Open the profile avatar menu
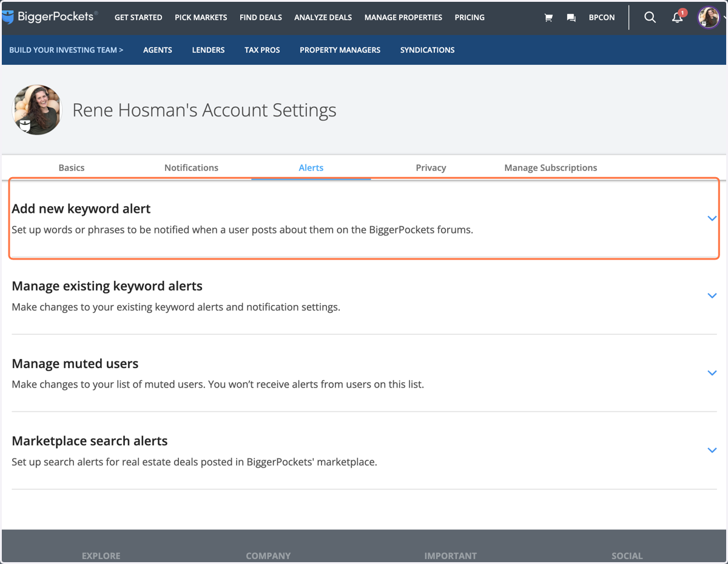The height and width of the screenshot is (564, 728). click(x=709, y=18)
